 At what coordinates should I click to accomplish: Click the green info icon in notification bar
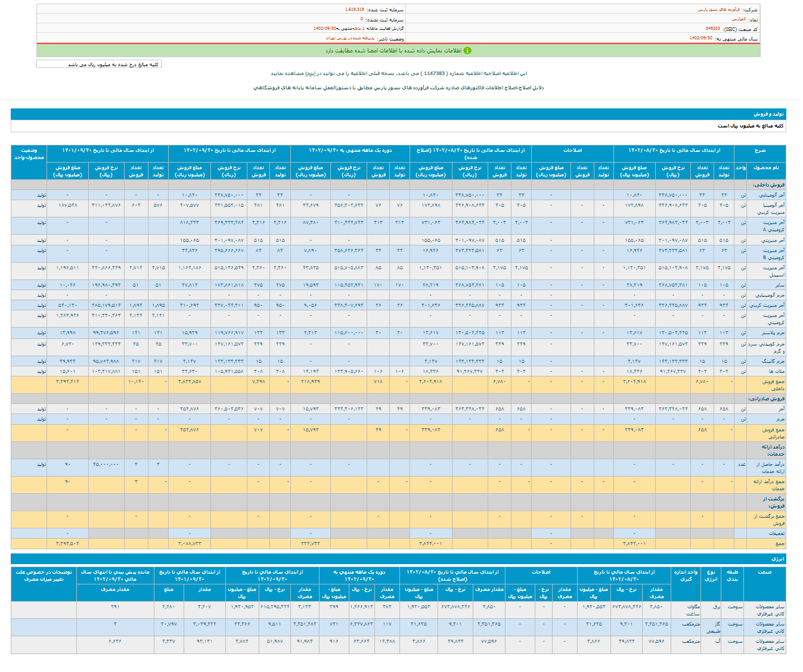(x=467, y=51)
